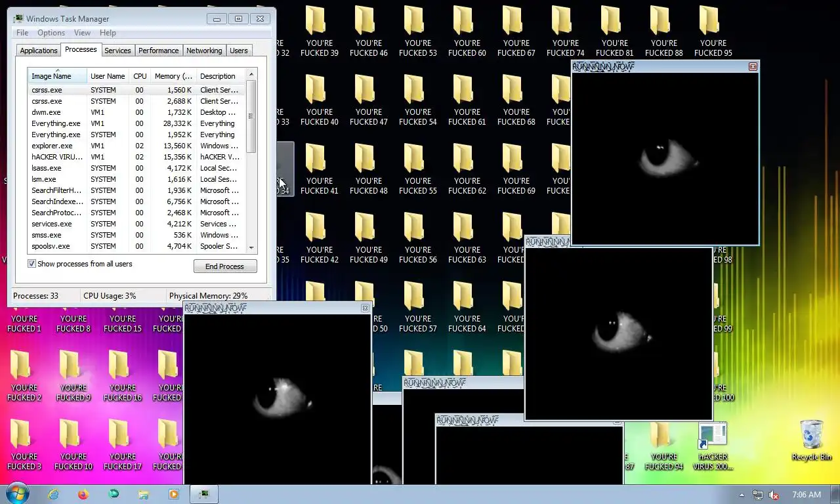Select desktop folder numbered 67
Screen dimensions: 840x504
tap(516, 31)
